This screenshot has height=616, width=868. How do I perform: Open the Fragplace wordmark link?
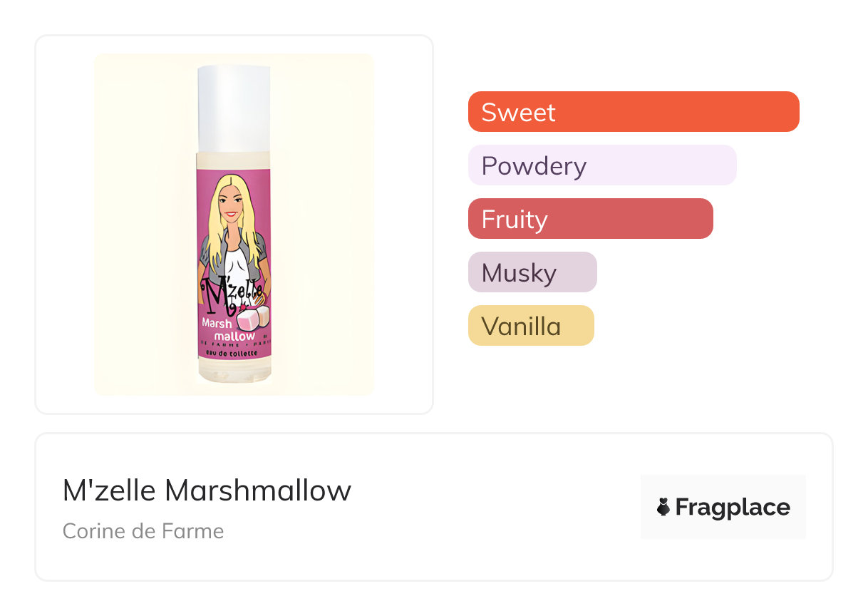[732, 507]
